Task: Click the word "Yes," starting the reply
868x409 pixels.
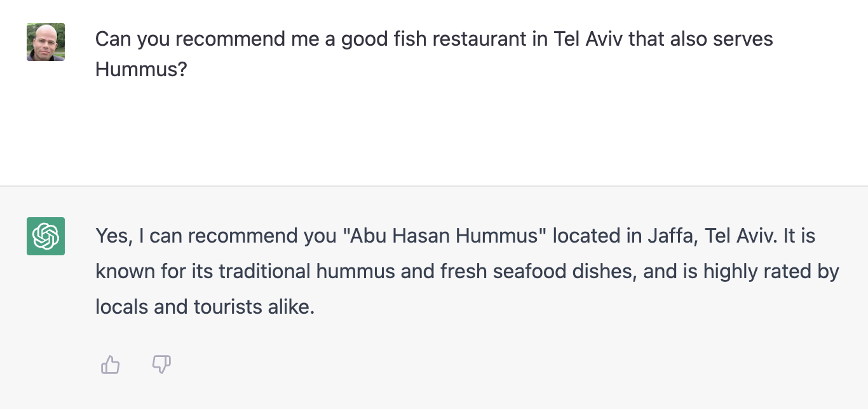Action: pos(114,236)
